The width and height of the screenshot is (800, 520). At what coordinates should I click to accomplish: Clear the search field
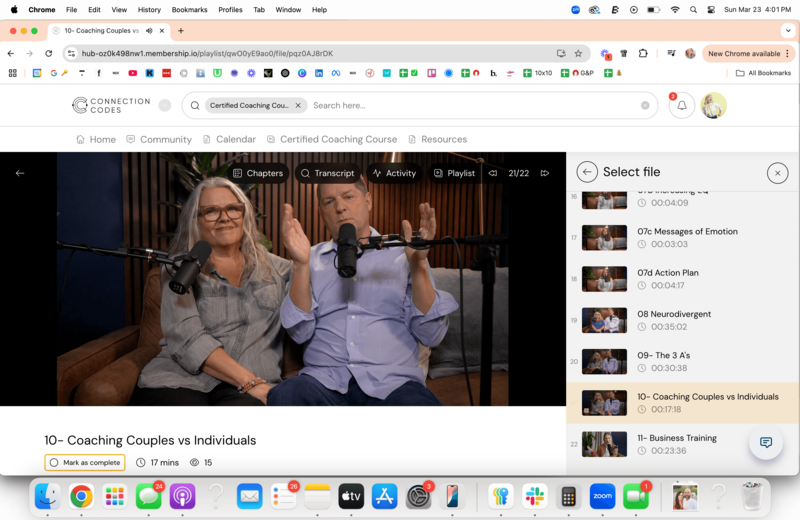(645, 105)
